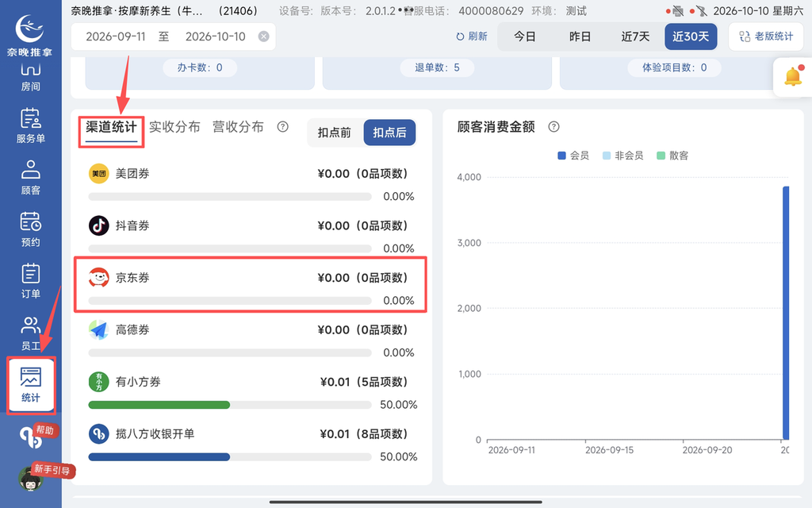The width and height of the screenshot is (812, 508).
Task: Open the 老版统计 button
Action: (x=766, y=37)
